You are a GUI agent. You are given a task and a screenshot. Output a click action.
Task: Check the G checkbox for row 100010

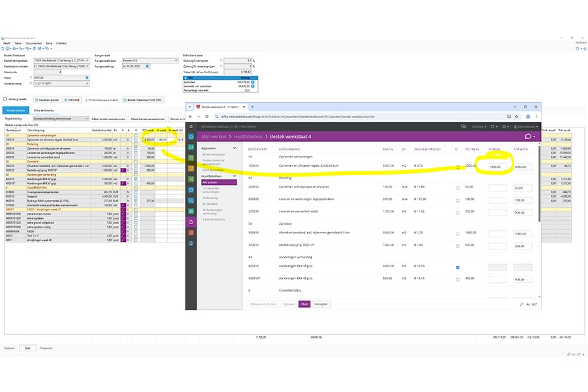pos(457,167)
